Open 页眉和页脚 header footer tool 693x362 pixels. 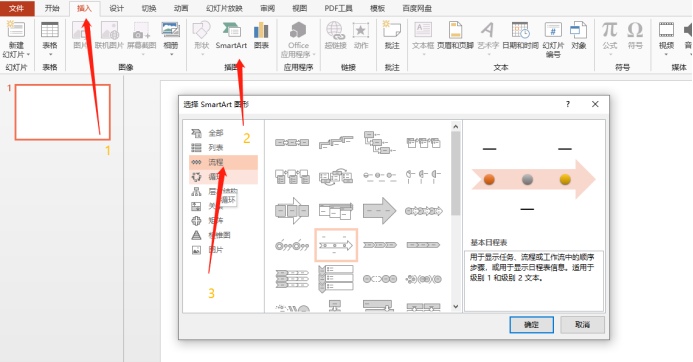(455, 30)
